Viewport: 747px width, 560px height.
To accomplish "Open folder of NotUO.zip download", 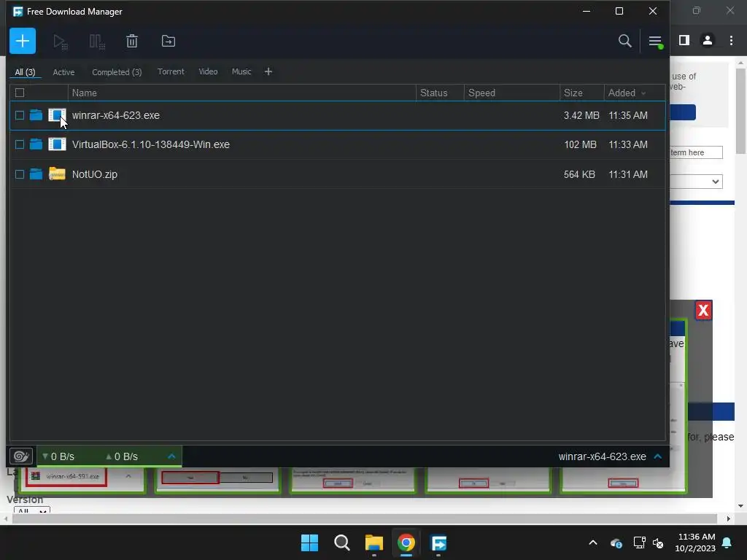I will (x=36, y=174).
